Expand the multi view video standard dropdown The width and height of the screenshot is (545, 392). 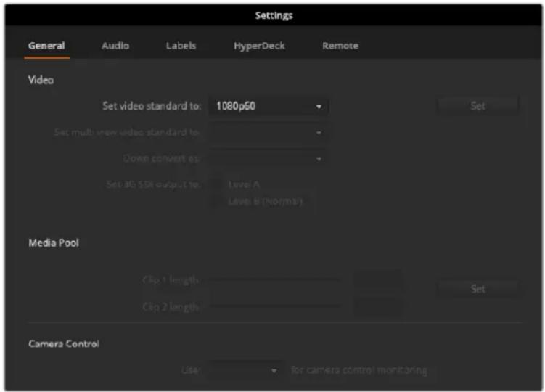point(269,133)
